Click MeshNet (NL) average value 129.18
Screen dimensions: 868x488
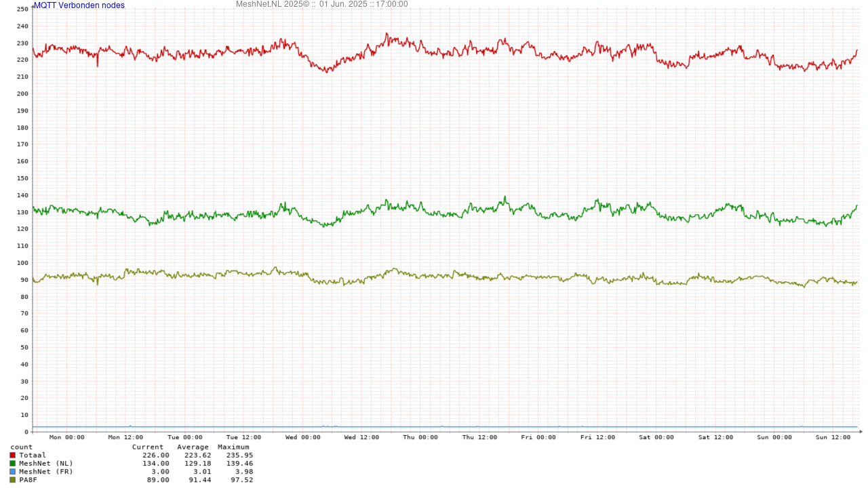(198, 464)
